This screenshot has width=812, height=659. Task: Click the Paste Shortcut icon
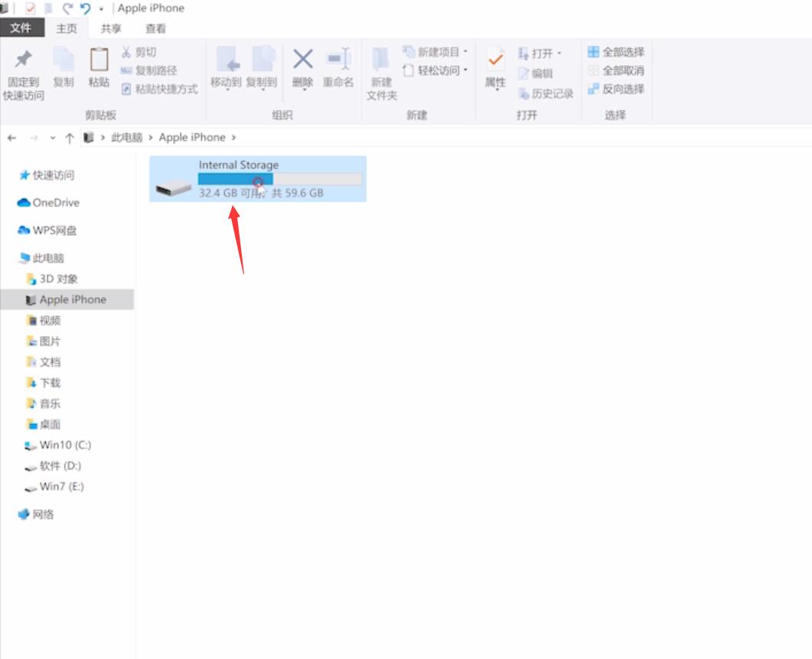pyautogui.click(x=126, y=89)
